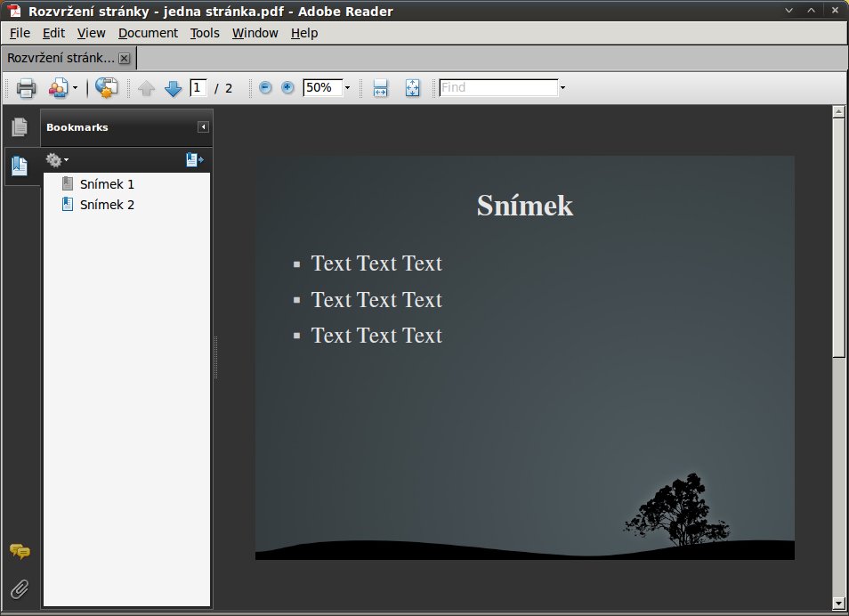Open the Edit menu
The width and height of the screenshot is (849, 616).
click(x=53, y=33)
